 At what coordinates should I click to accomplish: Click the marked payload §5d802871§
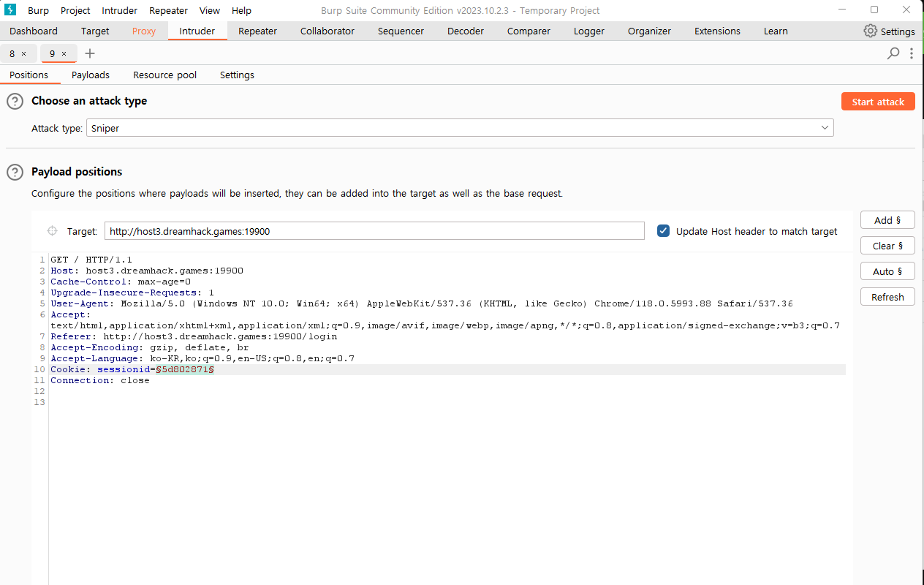pos(185,369)
